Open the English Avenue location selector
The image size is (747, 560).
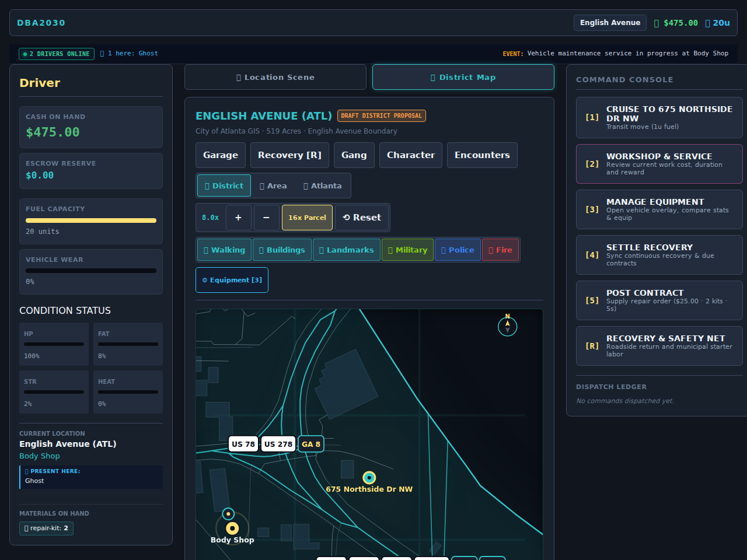[610, 23]
